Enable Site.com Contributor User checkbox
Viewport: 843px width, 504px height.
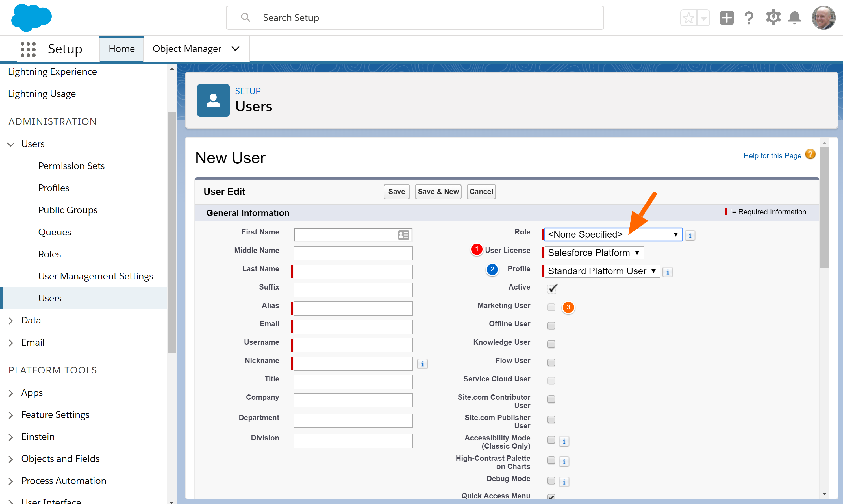click(551, 399)
